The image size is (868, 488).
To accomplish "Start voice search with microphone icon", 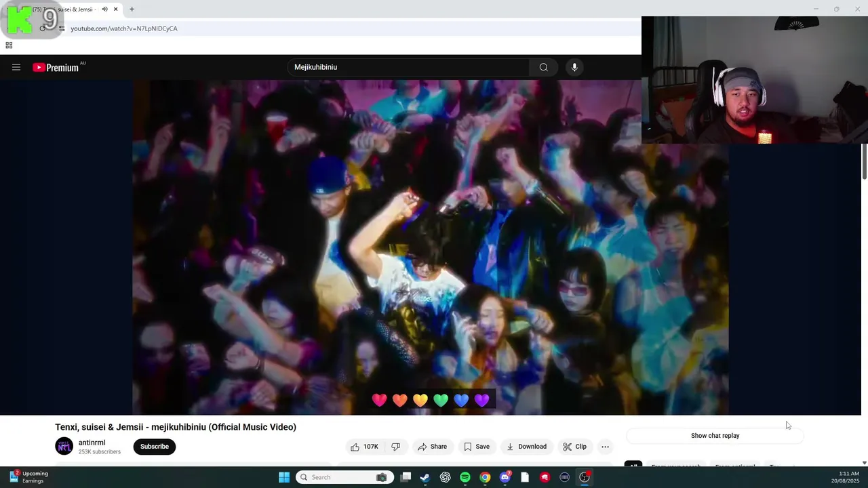I will (574, 67).
